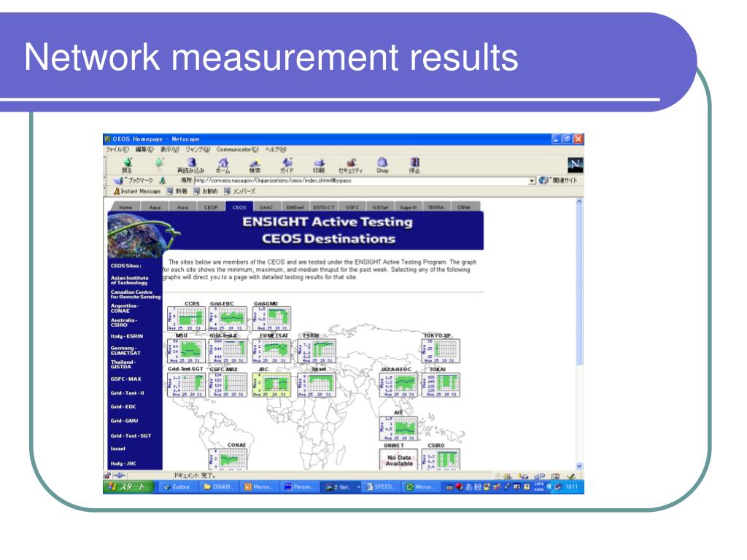Screen dimensions: 747x560
Task: Switch to the EMSnet tab
Action: pos(295,207)
